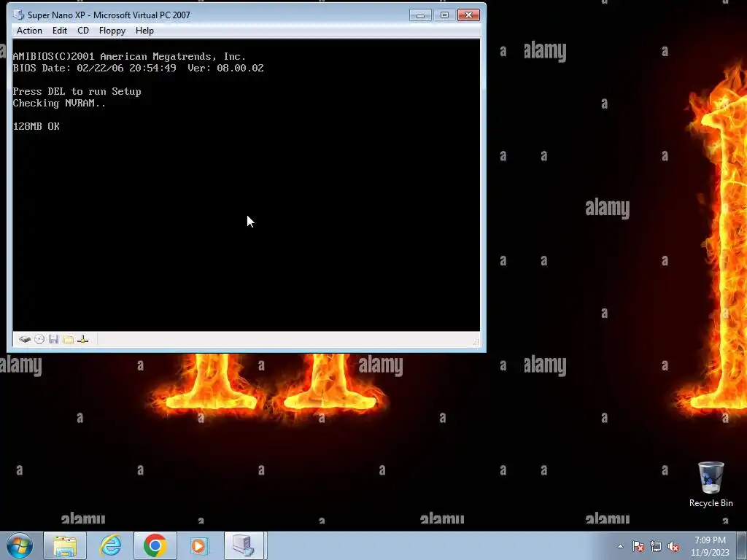
Task: Click the Super Nano XP title text
Action: point(109,15)
